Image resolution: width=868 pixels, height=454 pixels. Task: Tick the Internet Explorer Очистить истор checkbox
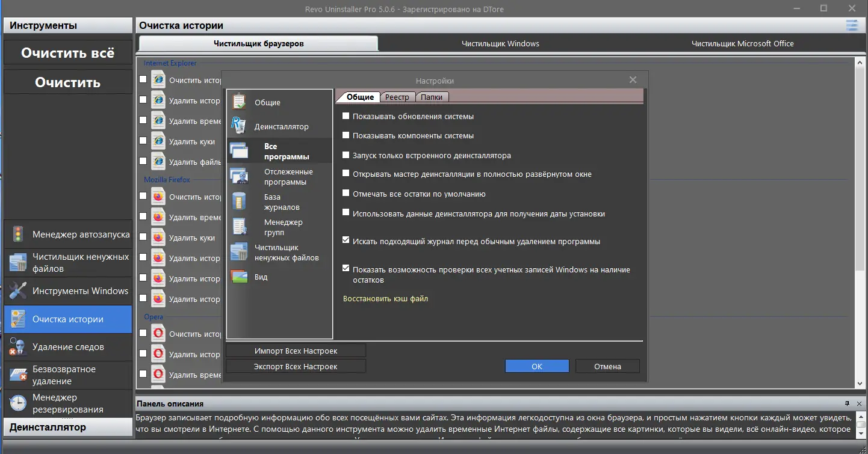143,79
